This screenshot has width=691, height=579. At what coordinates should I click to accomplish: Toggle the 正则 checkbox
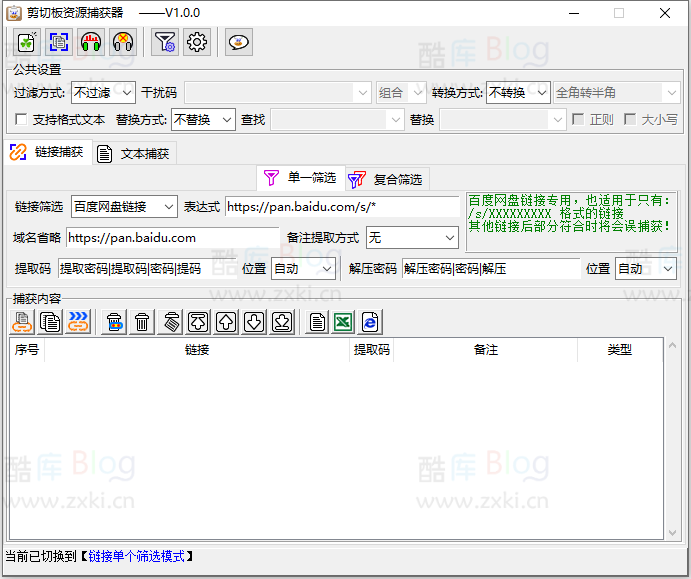coord(578,119)
